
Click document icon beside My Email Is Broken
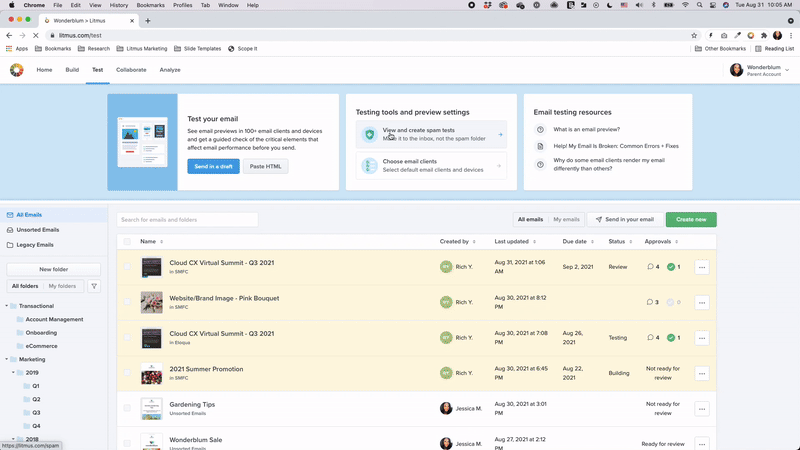click(540, 146)
